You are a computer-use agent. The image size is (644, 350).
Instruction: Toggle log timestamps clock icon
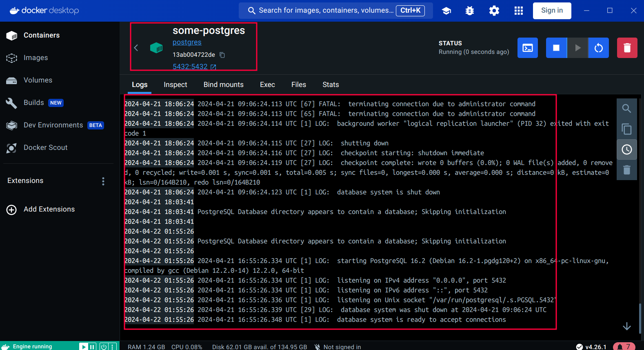626,149
